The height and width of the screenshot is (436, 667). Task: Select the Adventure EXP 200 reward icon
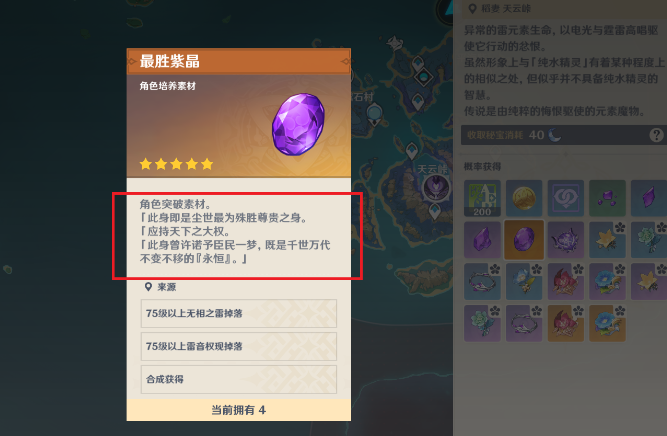click(482, 198)
